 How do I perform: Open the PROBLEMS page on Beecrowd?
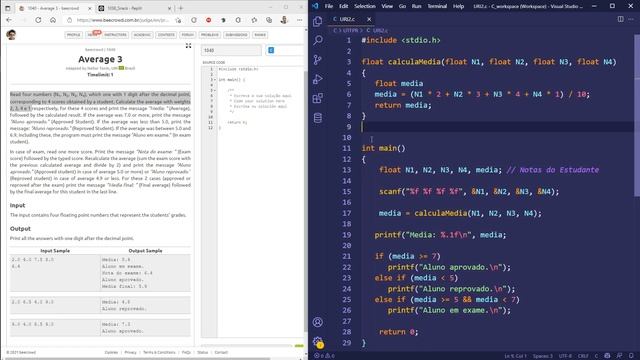tap(210, 35)
